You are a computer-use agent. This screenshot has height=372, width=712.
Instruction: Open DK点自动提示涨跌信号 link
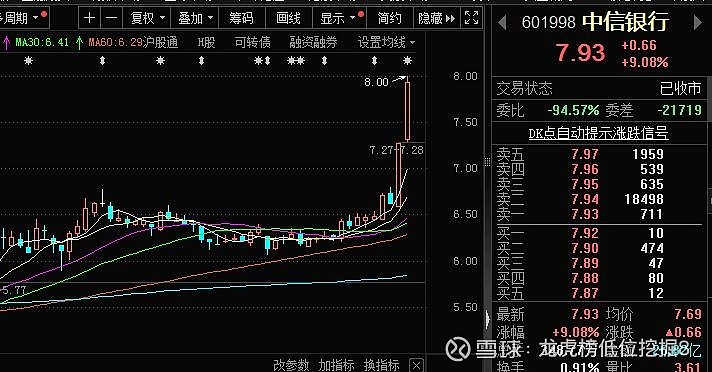(598, 133)
